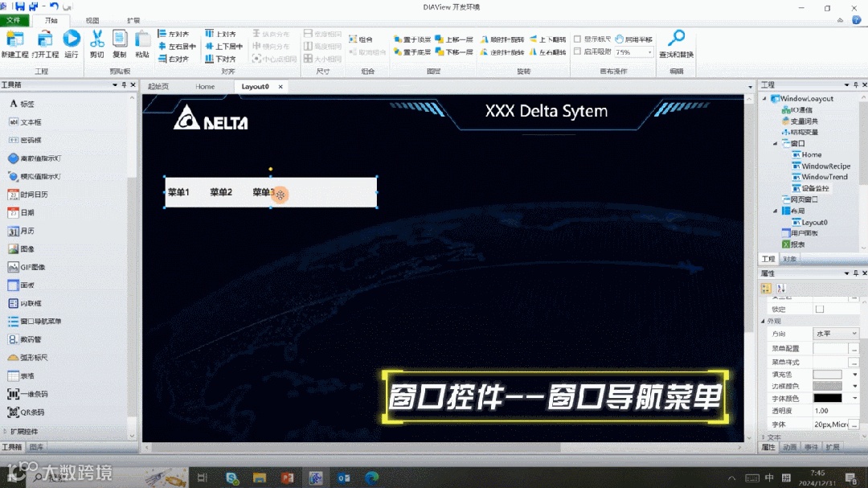
Task: Switch to the 视图 ribbon tab
Action: [92, 20]
